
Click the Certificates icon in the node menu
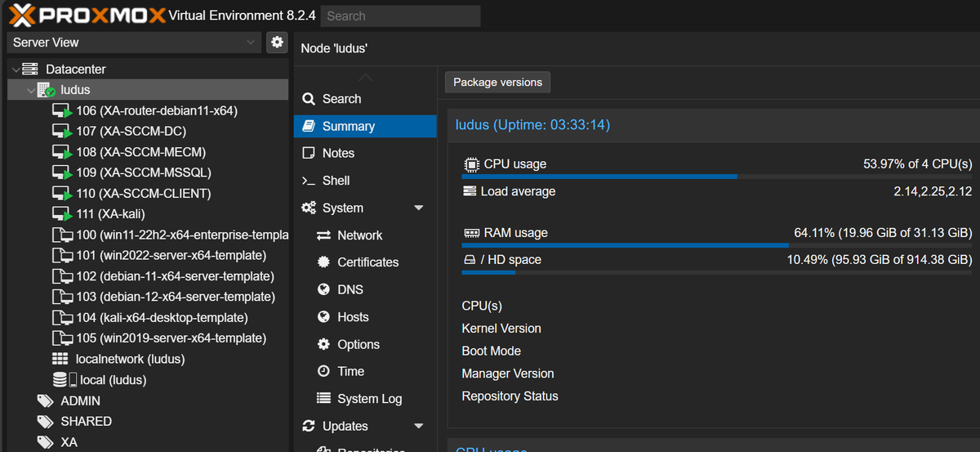[323, 262]
